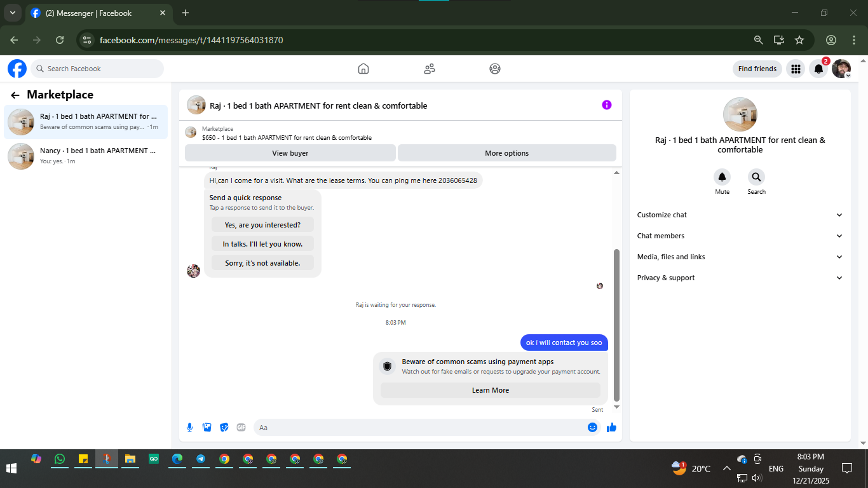868x488 pixels.
Task: Open the emoji picker in message box
Action: point(592,428)
